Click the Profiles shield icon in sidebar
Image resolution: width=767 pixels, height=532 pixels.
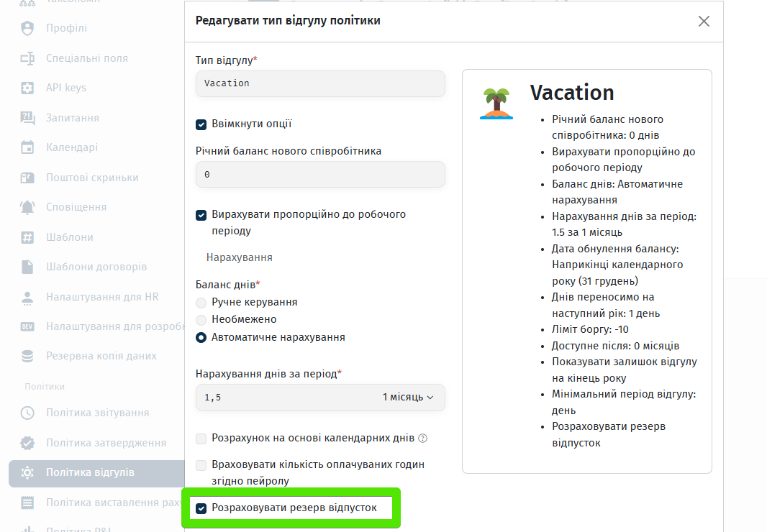27,28
